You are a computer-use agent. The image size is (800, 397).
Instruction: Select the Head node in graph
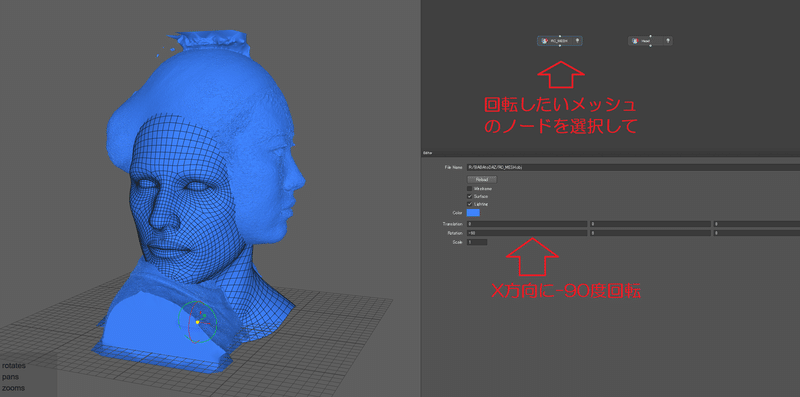(x=650, y=41)
